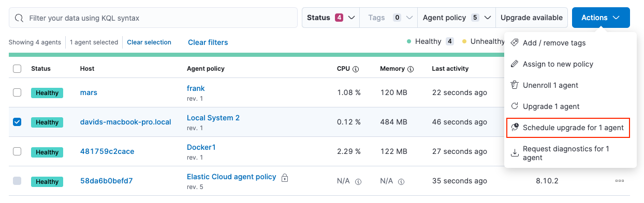Open host mars details

click(89, 93)
